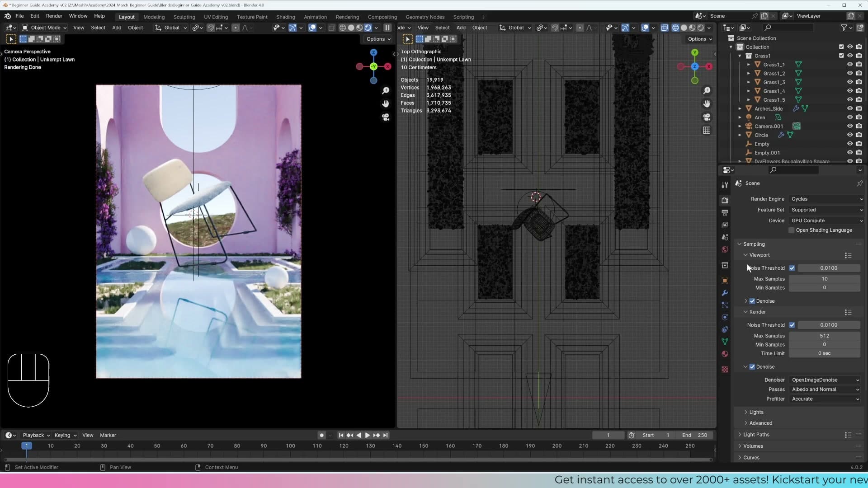Open Viewport sampling presets list icon
This screenshot has width=868, height=488.
point(848,255)
